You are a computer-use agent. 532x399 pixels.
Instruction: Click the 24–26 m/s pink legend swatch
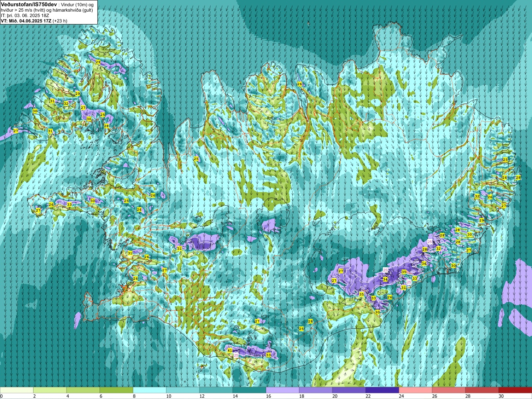tap(416, 390)
